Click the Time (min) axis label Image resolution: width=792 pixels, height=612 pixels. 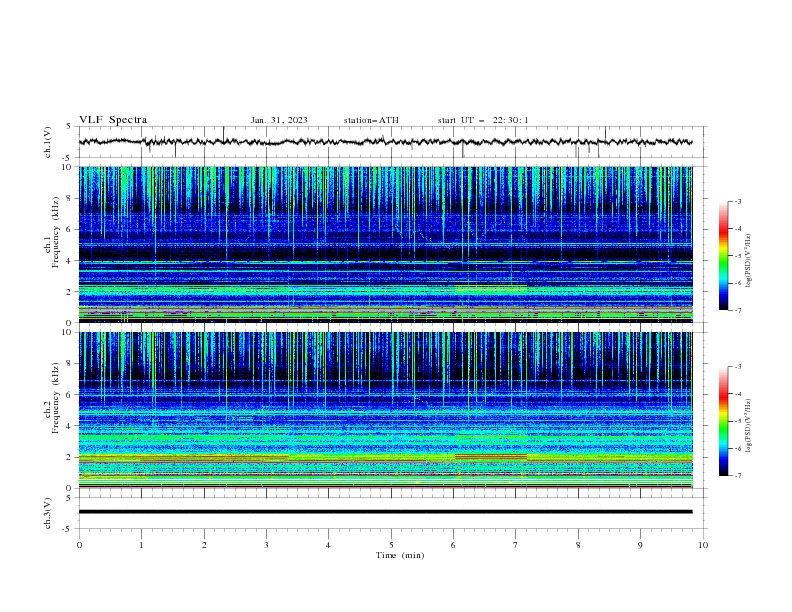(400, 555)
